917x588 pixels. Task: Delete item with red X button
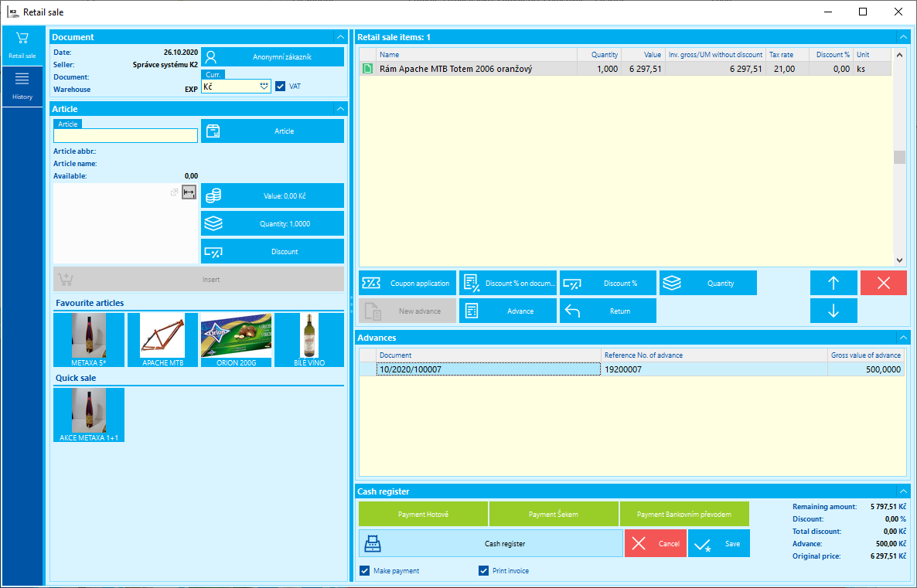click(883, 283)
